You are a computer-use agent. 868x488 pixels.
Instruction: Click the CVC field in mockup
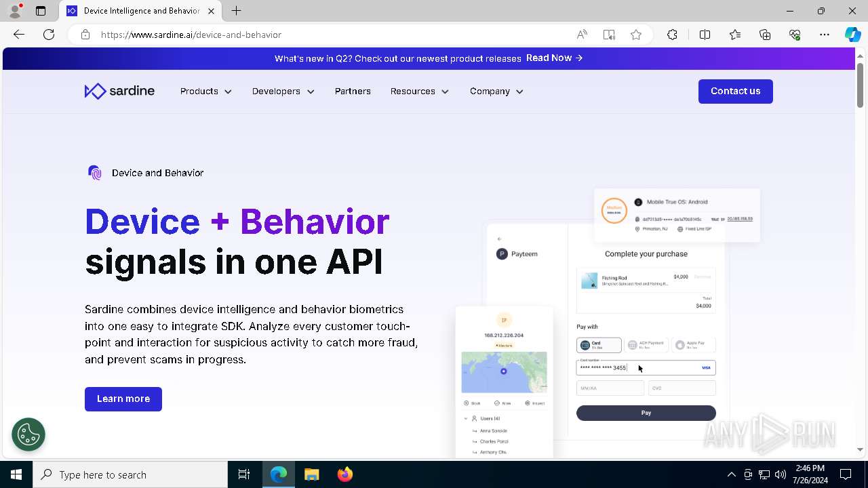coord(682,388)
